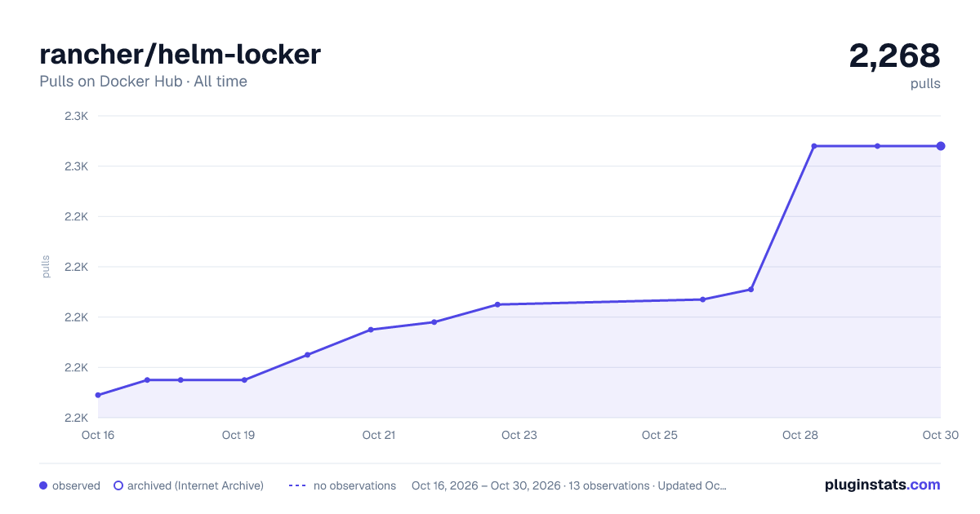Click the hollow 'archived' legend circle icon

pyautogui.click(x=118, y=485)
